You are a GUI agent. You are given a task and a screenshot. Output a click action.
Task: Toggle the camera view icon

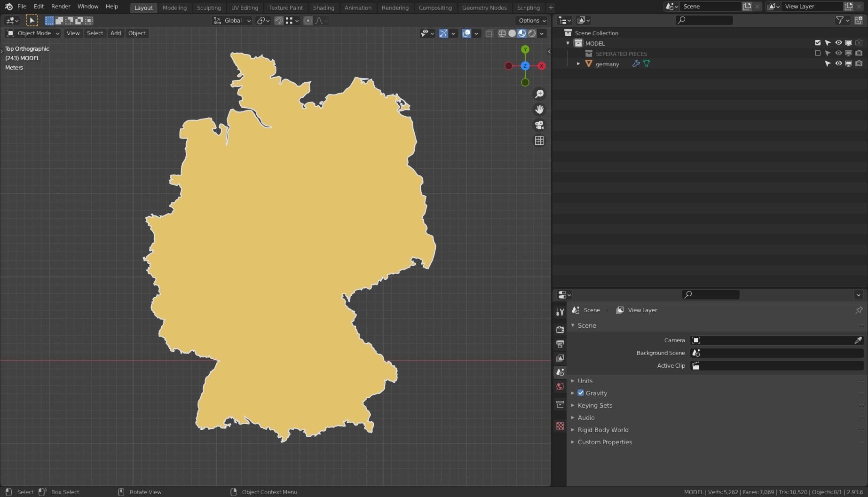tap(539, 125)
